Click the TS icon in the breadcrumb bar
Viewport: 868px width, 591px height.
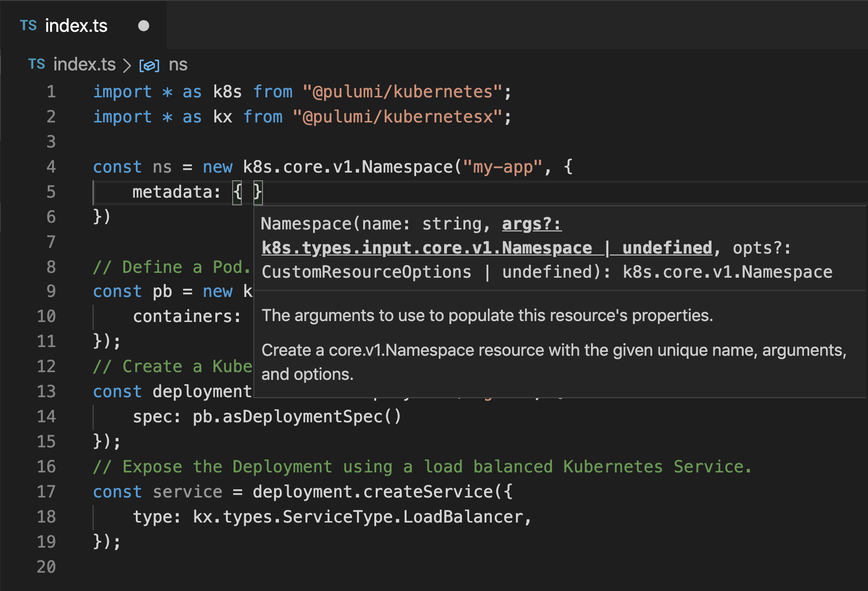(37, 64)
